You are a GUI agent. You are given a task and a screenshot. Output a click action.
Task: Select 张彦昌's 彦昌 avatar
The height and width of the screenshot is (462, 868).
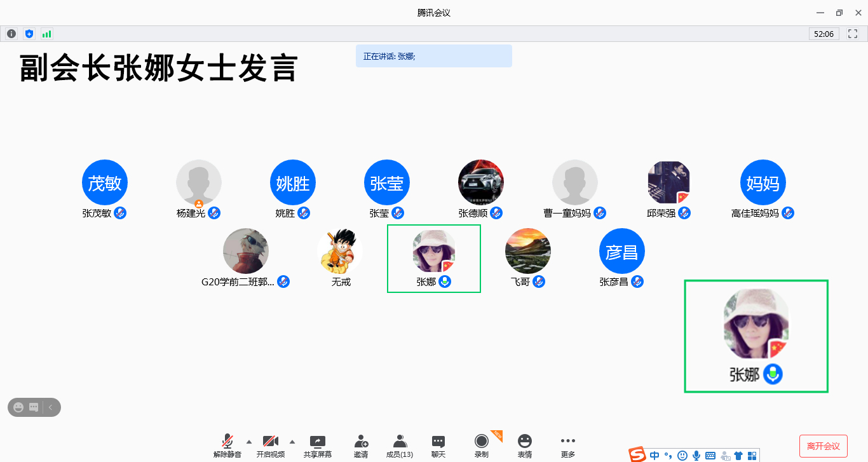click(x=622, y=251)
